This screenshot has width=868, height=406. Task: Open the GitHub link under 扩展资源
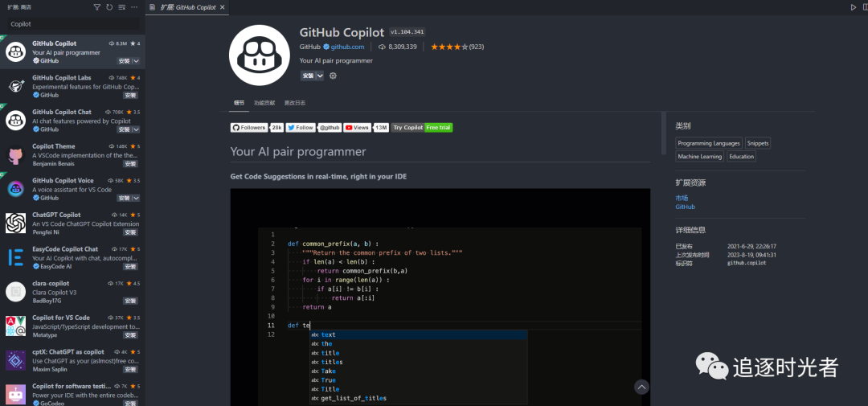click(685, 207)
